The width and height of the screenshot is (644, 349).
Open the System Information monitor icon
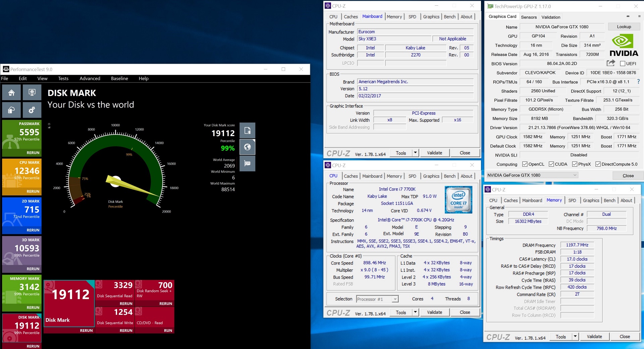32,93
